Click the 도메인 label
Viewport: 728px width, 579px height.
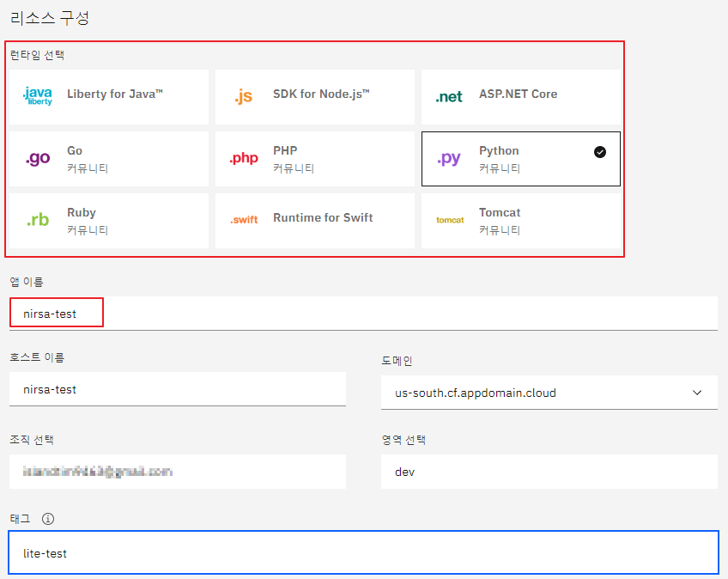coord(397,361)
